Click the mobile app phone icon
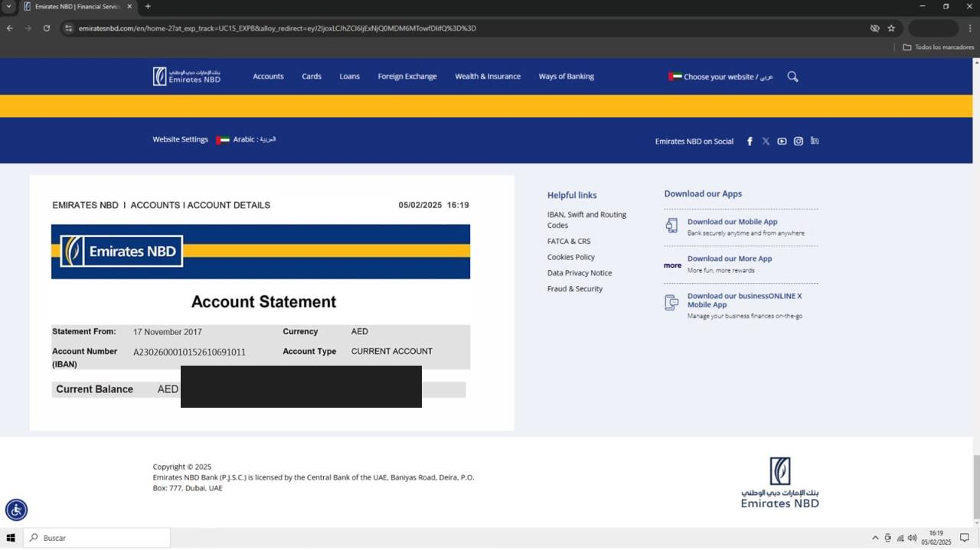980x550 pixels. pyautogui.click(x=671, y=225)
